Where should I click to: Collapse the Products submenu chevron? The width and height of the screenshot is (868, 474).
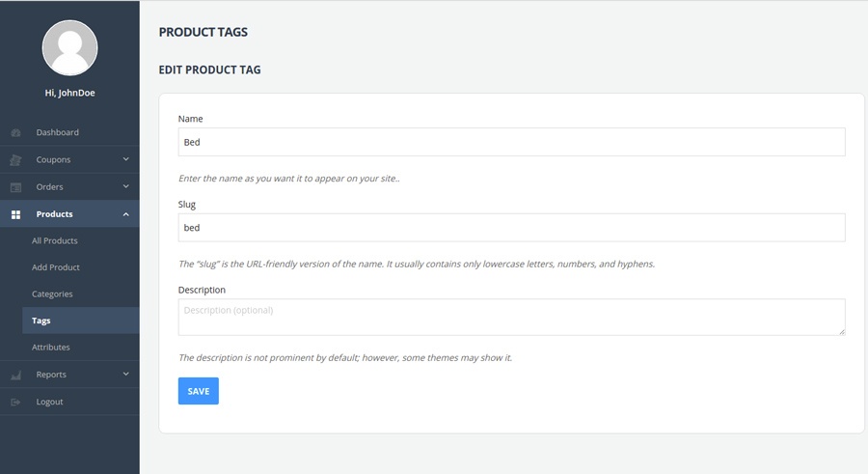(126, 213)
